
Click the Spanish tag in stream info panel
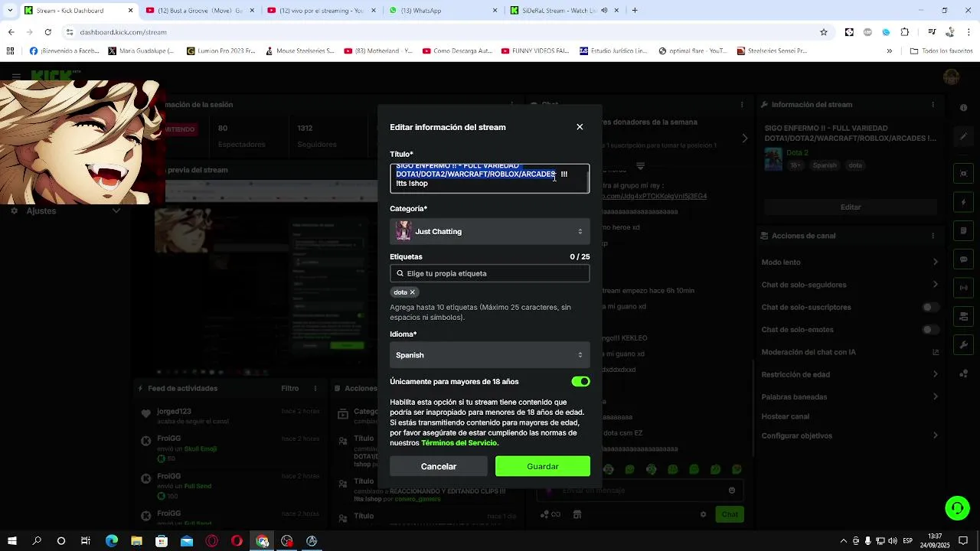825,165
